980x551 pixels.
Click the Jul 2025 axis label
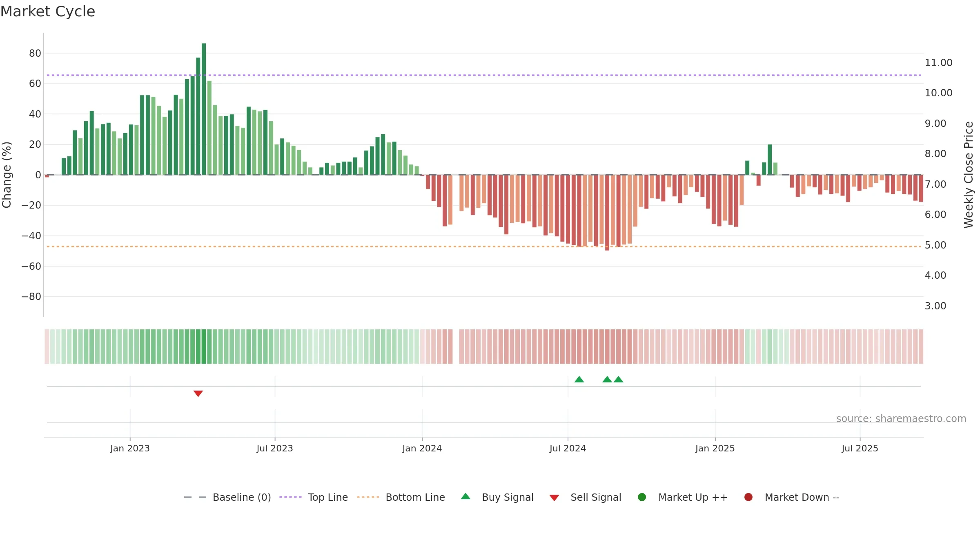860,448
